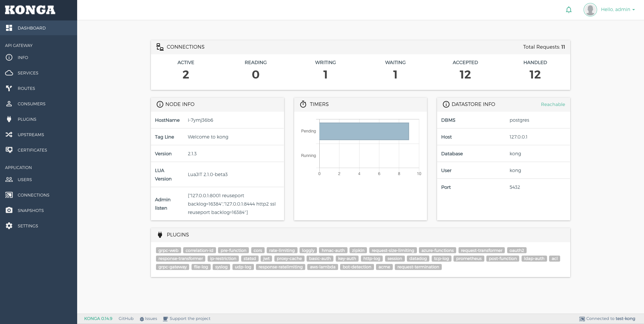Click the LuaJIT 2.1.0-beta3 value
Image resolution: width=644 pixels, height=324 pixels.
pyautogui.click(x=208, y=174)
